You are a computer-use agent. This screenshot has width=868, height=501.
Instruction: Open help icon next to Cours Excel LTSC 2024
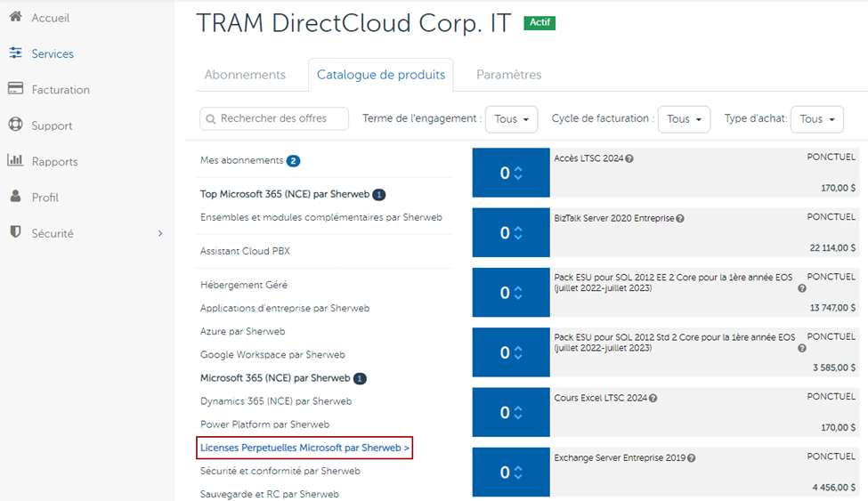[x=653, y=399]
